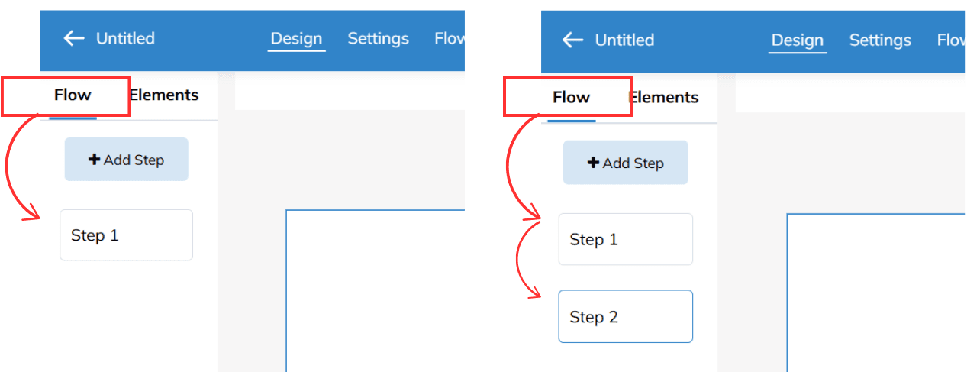Screen dimensions: 980x372
Task: Click the plus Add Step button in right screenshot
Action: pyautogui.click(x=625, y=163)
